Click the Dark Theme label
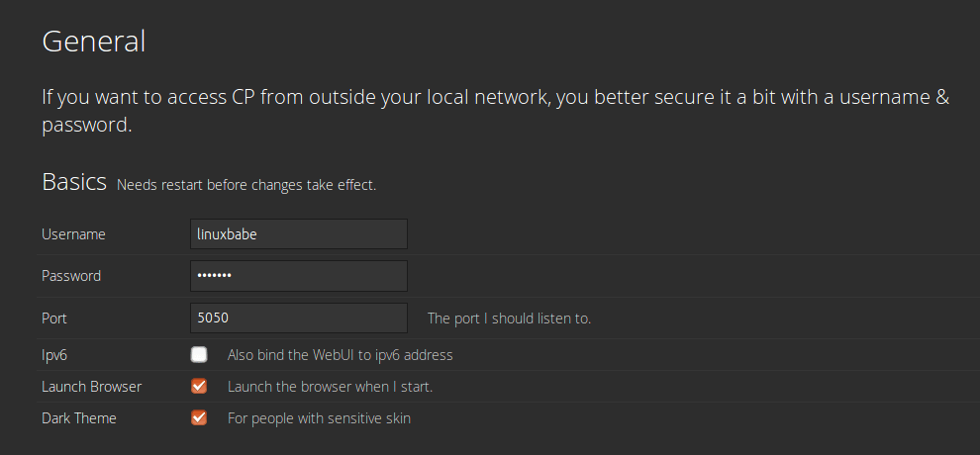 79,417
